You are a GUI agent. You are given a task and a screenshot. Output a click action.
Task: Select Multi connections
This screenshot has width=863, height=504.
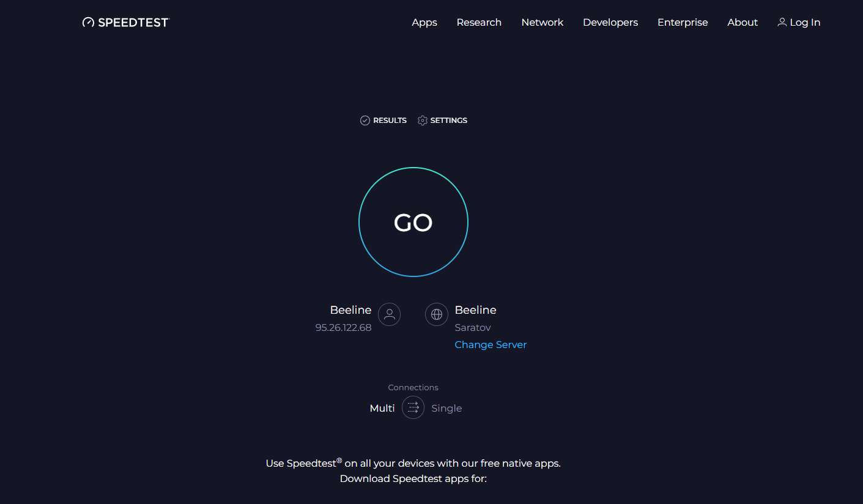click(382, 408)
